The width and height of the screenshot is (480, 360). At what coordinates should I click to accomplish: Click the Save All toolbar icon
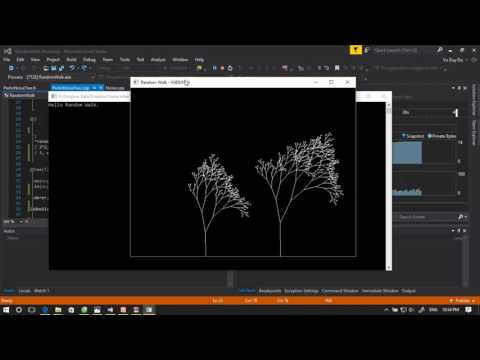click(61, 68)
